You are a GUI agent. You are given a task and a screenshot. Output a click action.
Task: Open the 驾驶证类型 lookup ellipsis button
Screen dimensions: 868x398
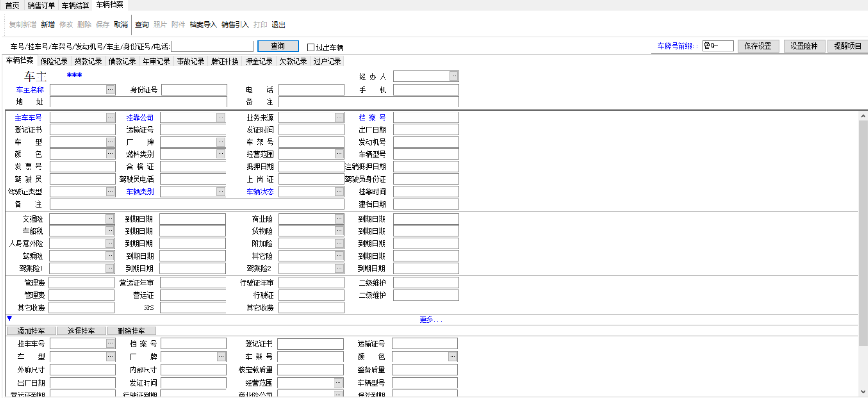(x=110, y=192)
